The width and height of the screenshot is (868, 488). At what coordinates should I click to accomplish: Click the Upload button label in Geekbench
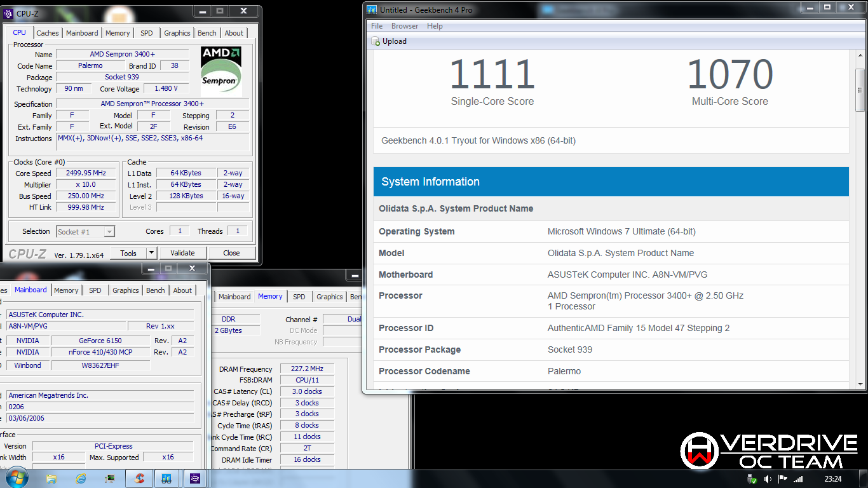point(395,41)
